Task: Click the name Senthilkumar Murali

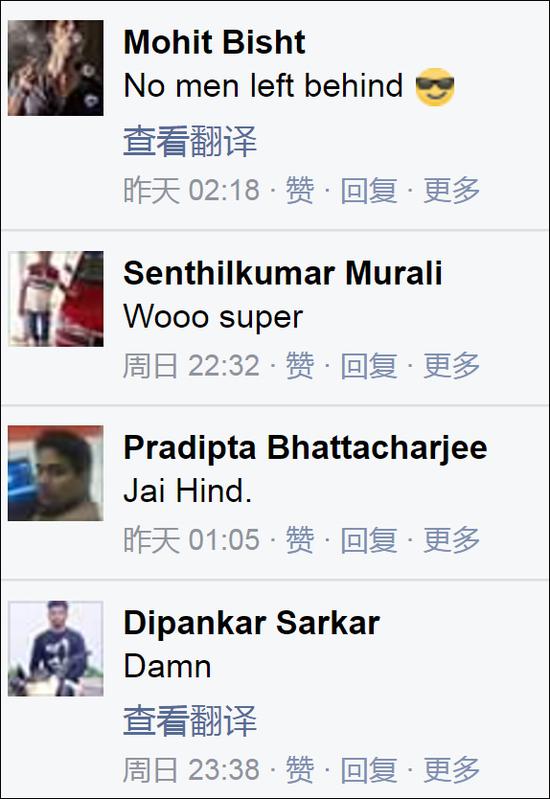Action: click(x=282, y=273)
